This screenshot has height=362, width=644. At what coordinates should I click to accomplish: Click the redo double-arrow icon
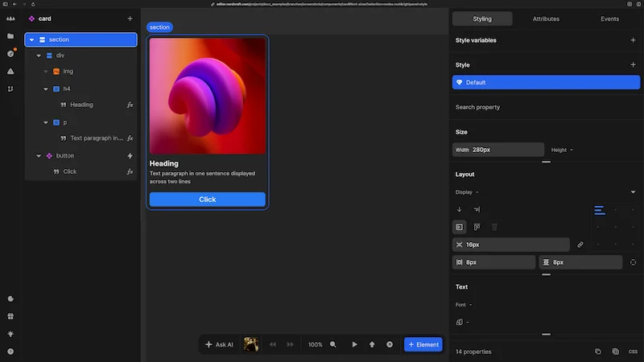[x=291, y=344]
